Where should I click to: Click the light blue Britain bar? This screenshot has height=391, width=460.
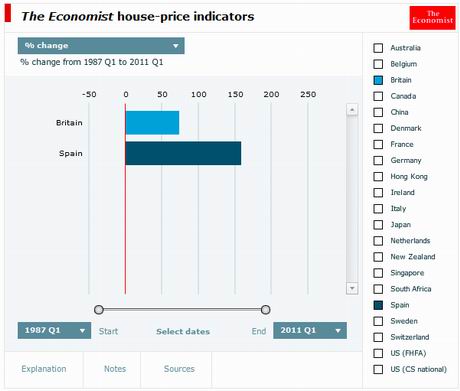pyautogui.click(x=152, y=123)
